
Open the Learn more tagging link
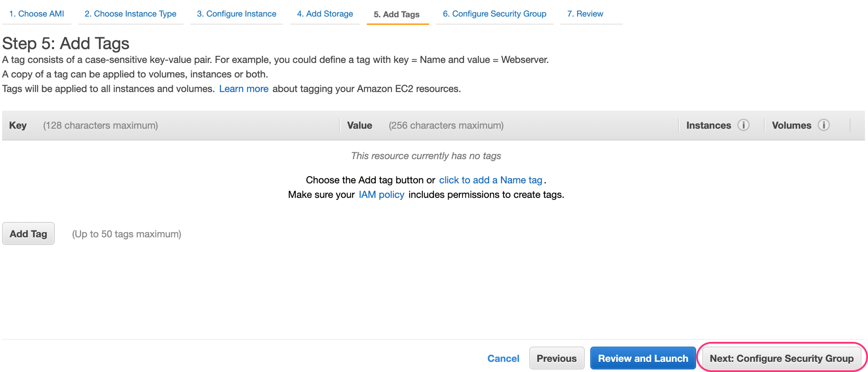[244, 89]
